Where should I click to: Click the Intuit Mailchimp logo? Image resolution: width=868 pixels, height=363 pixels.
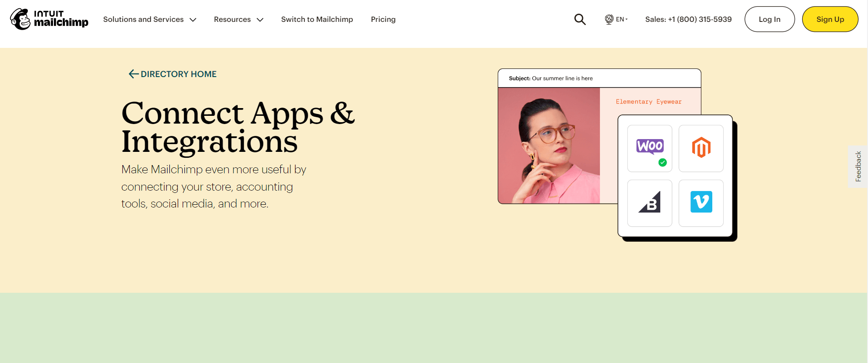pyautogui.click(x=49, y=19)
